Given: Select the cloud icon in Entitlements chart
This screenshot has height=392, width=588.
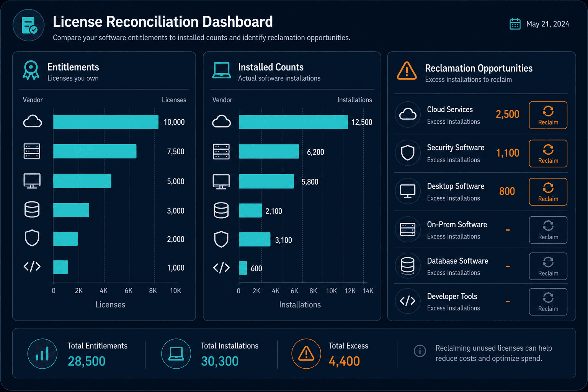Looking at the screenshot, I should coord(33,121).
